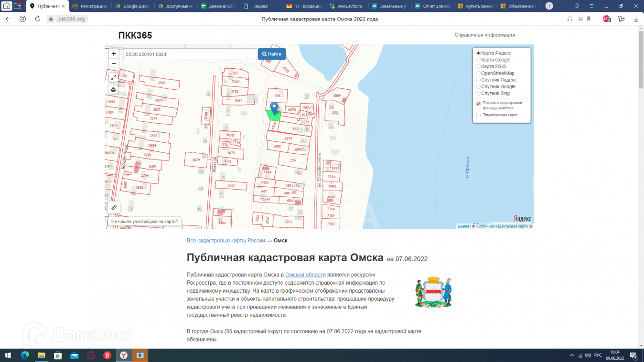
Task: Click the cadastral number search field
Action: pos(190,54)
